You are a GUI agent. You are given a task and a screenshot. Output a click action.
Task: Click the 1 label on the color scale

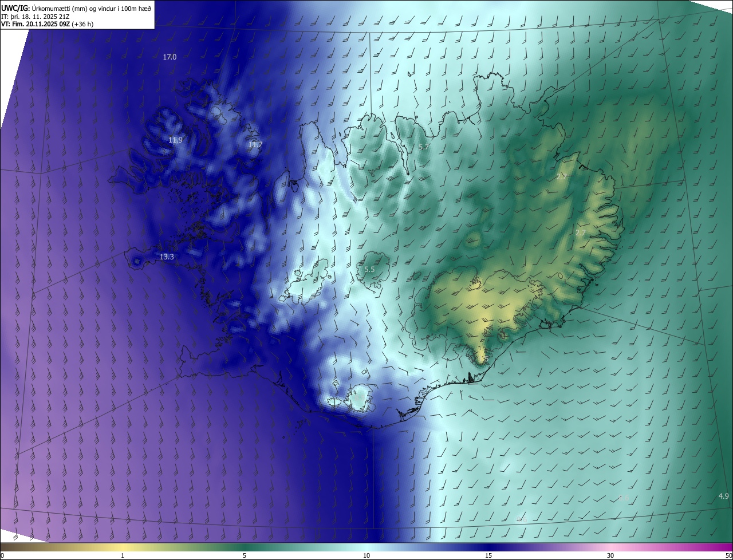[x=123, y=556]
